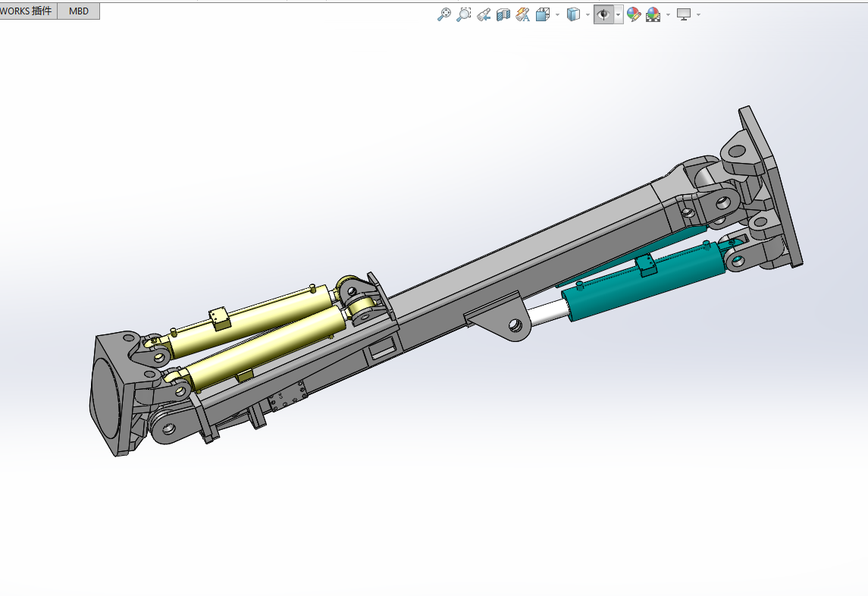Click the View Settings monitor icon
This screenshot has width=868, height=596.
685,14
